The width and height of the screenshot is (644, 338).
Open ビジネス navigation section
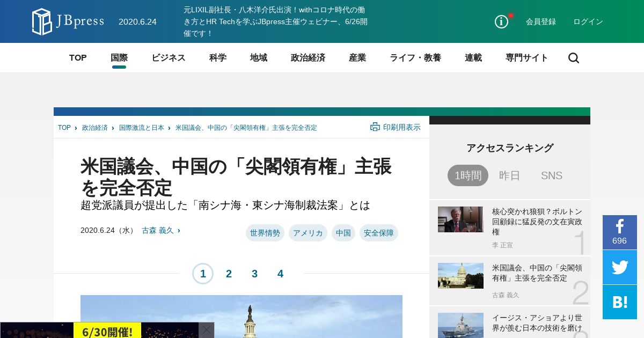(x=169, y=58)
